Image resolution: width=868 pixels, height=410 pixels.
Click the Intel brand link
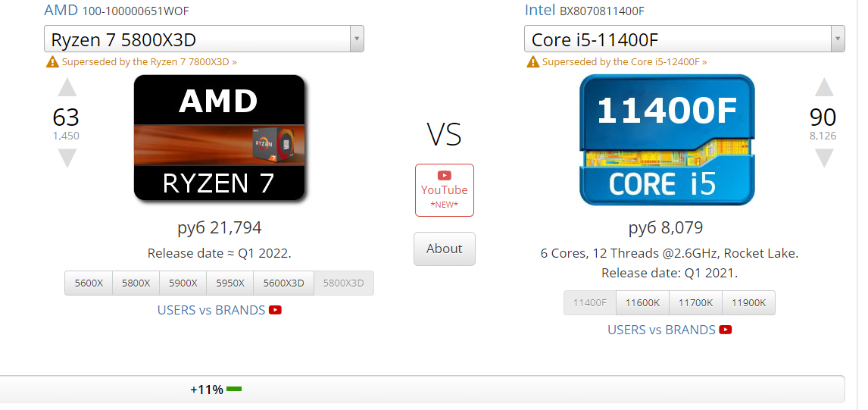pyautogui.click(x=540, y=10)
